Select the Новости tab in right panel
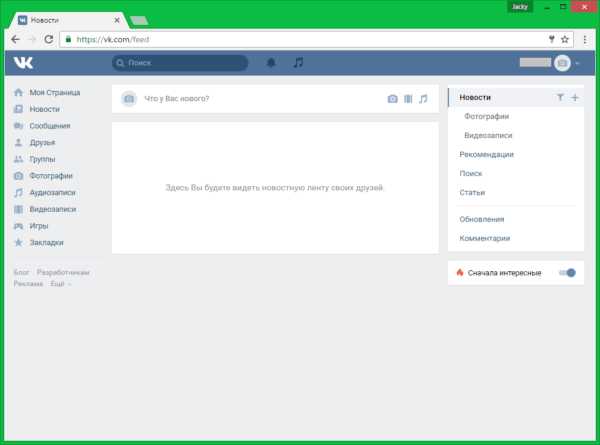 pyautogui.click(x=475, y=97)
